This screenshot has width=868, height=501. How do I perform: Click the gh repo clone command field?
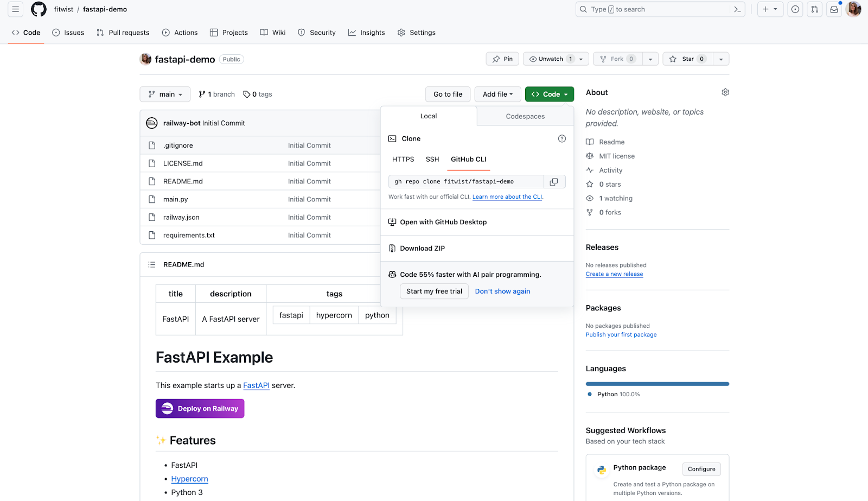tap(466, 182)
